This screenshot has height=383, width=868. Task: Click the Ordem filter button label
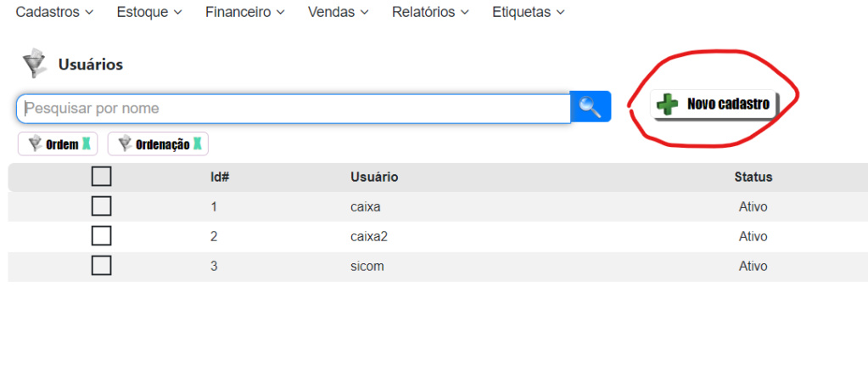[62, 144]
